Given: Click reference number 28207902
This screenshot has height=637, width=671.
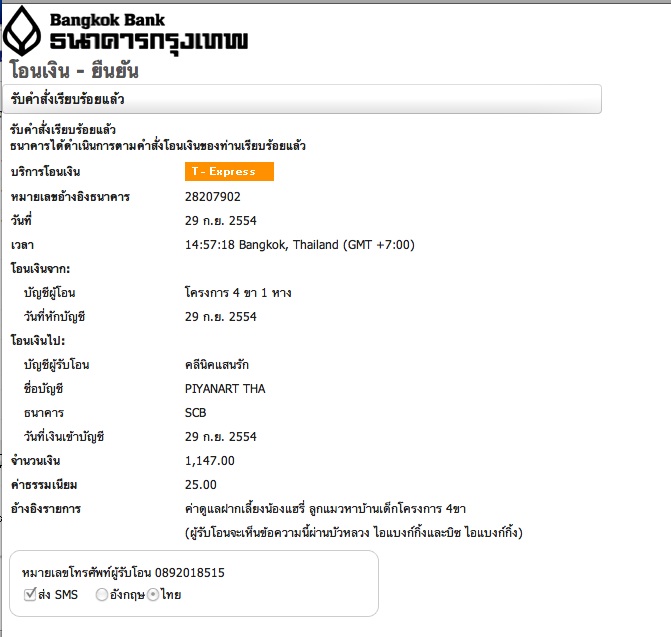Looking at the screenshot, I should tap(213, 197).
